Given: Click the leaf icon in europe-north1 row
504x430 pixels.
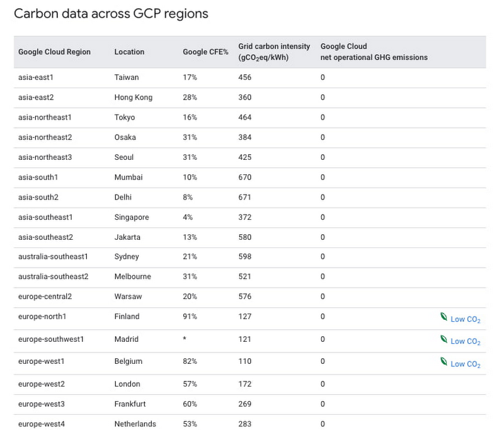Looking at the screenshot, I should click(444, 317).
